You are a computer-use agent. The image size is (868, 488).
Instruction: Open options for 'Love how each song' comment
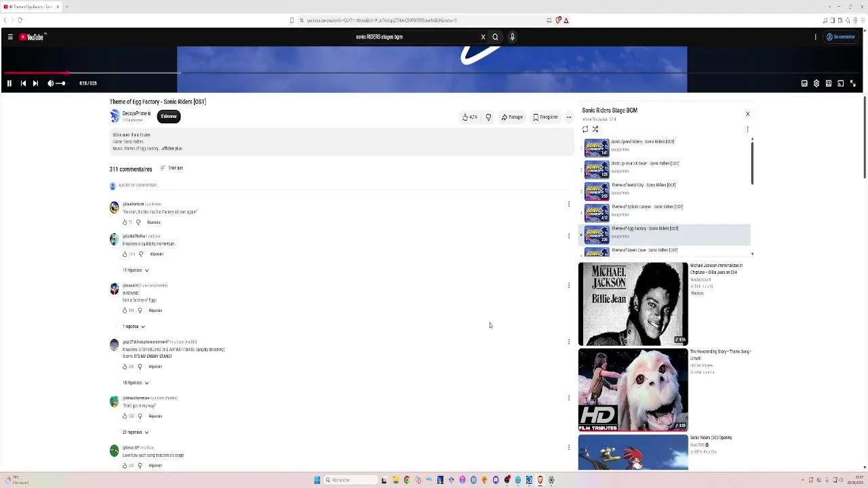(x=569, y=447)
